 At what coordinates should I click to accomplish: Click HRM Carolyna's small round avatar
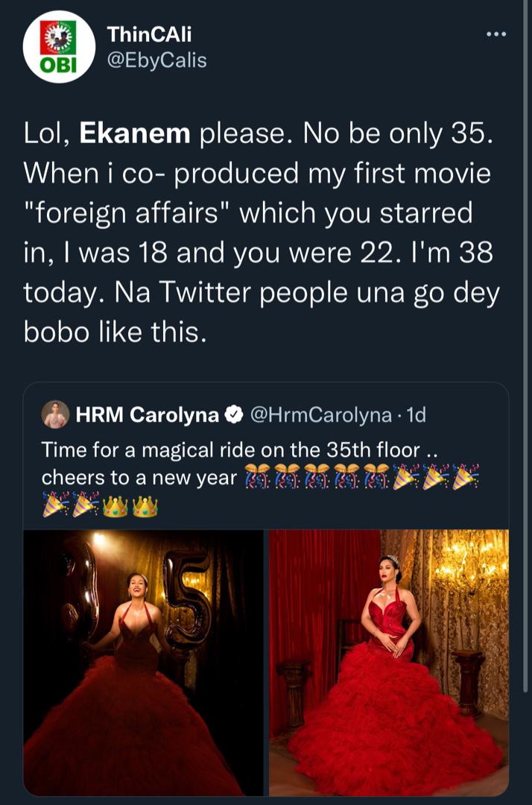55,414
